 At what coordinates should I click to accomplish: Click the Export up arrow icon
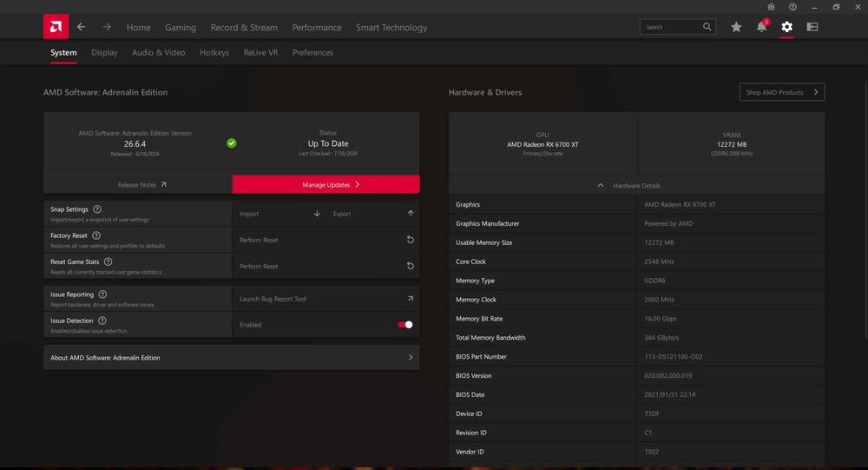point(411,214)
